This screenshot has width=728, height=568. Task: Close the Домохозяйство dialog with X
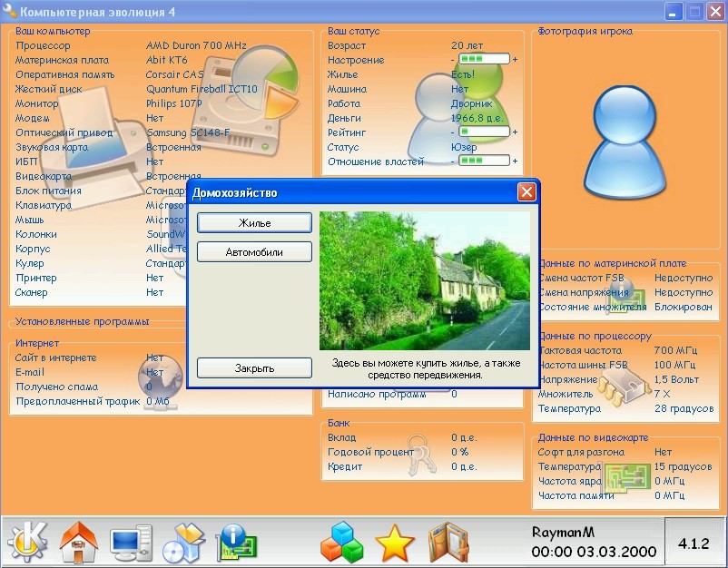coord(526,191)
